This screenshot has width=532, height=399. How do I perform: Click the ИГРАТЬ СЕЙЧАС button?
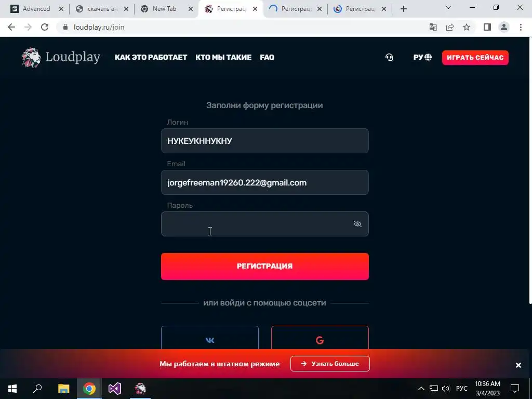tap(475, 58)
